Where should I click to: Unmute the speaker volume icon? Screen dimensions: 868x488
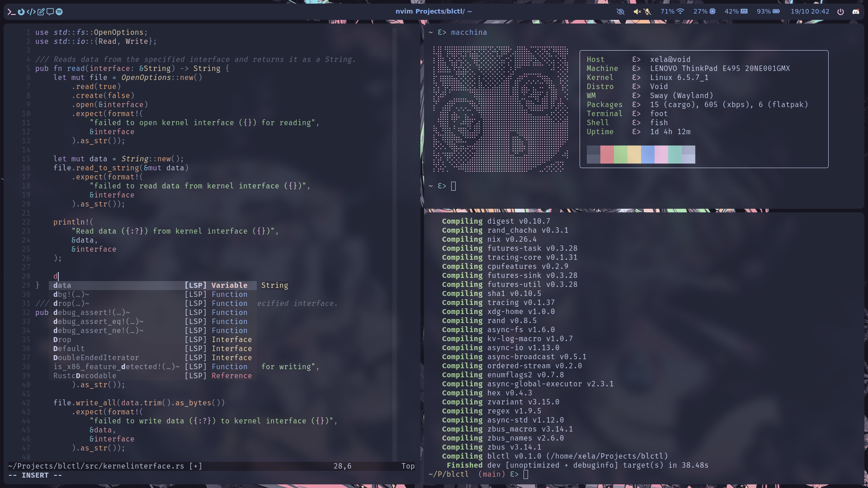(637, 12)
